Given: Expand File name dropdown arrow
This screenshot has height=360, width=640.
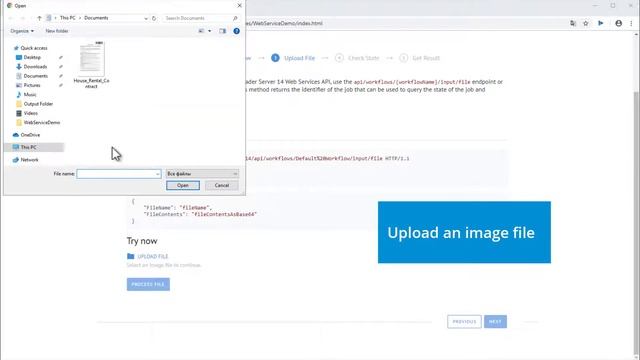Looking at the screenshot, I should (x=158, y=174).
